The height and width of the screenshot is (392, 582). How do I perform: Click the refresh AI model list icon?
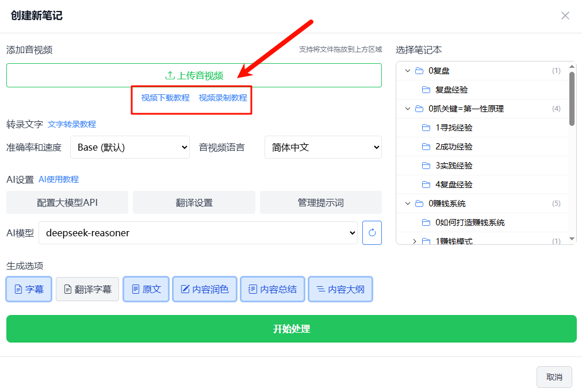pyautogui.click(x=372, y=233)
